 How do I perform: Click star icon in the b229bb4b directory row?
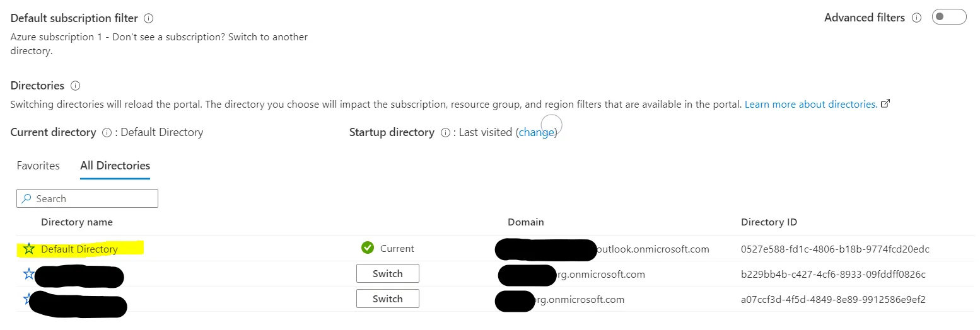pos(29,274)
